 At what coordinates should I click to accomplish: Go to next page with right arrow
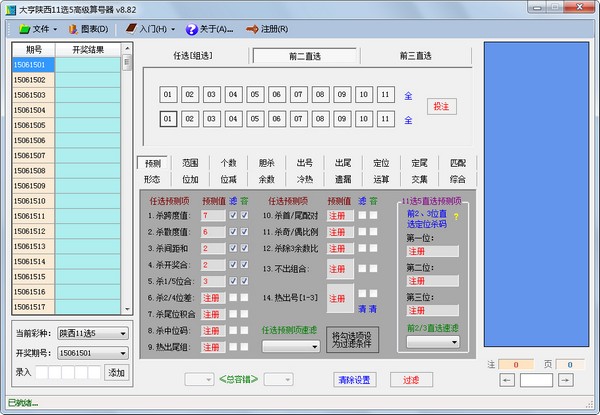pos(566,380)
